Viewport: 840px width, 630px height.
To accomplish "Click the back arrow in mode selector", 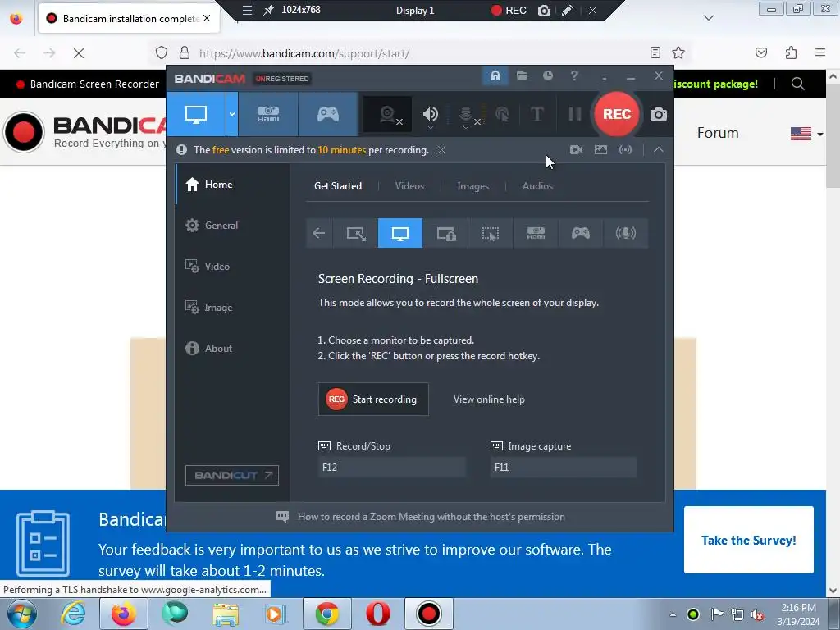I will pos(319,233).
